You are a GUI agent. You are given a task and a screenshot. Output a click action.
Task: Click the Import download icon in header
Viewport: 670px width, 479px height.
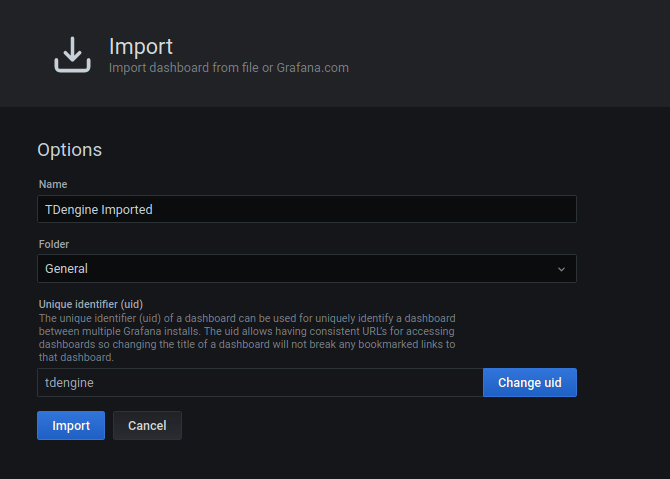point(72,55)
